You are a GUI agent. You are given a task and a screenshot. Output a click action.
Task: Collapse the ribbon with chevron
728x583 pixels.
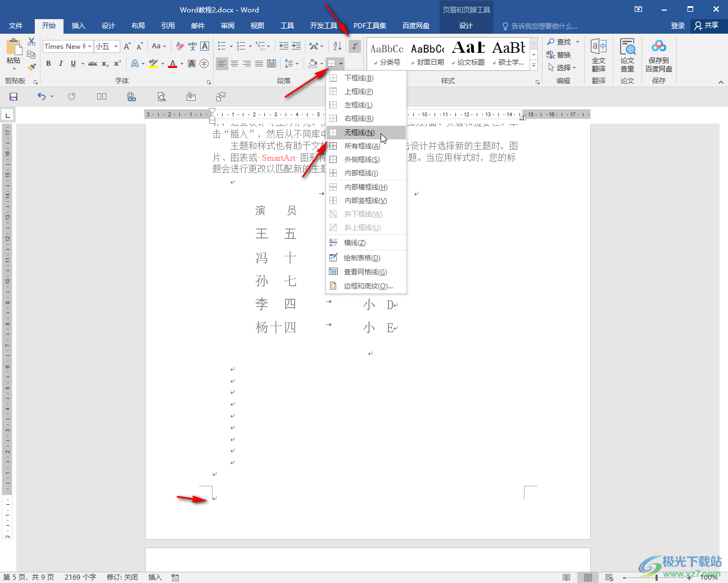[x=721, y=82]
